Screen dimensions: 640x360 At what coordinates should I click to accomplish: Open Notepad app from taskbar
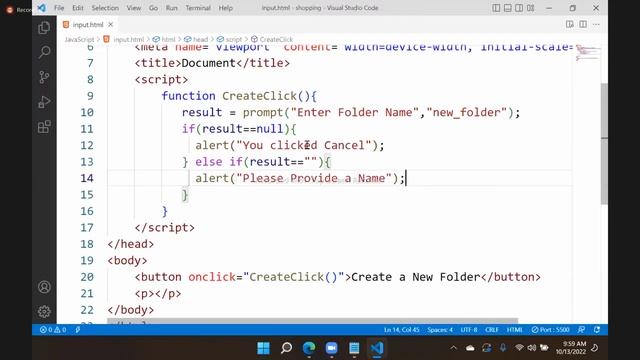click(354, 348)
